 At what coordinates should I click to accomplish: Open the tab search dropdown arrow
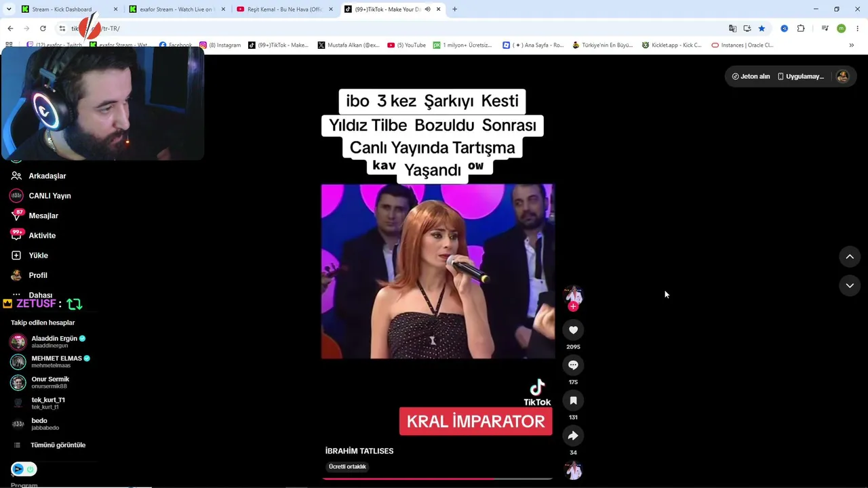click(x=9, y=9)
